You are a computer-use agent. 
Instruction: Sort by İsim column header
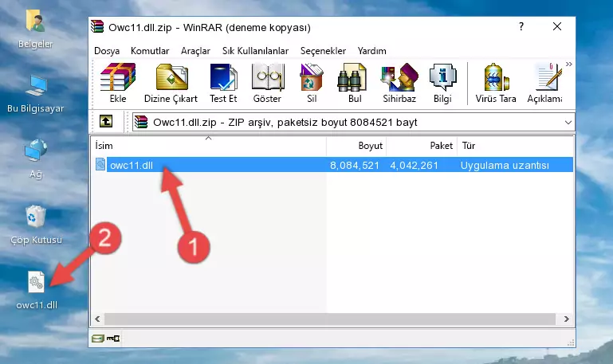pyautogui.click(x=209, y=146)
